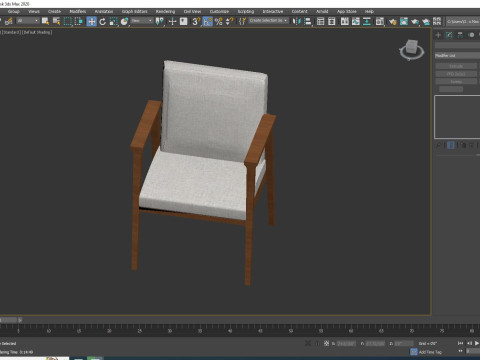The height and width of the screenshot is (360, 480).
Task: Open the Autodesk A360 gallery grid icon
Action: coord(437,21)
